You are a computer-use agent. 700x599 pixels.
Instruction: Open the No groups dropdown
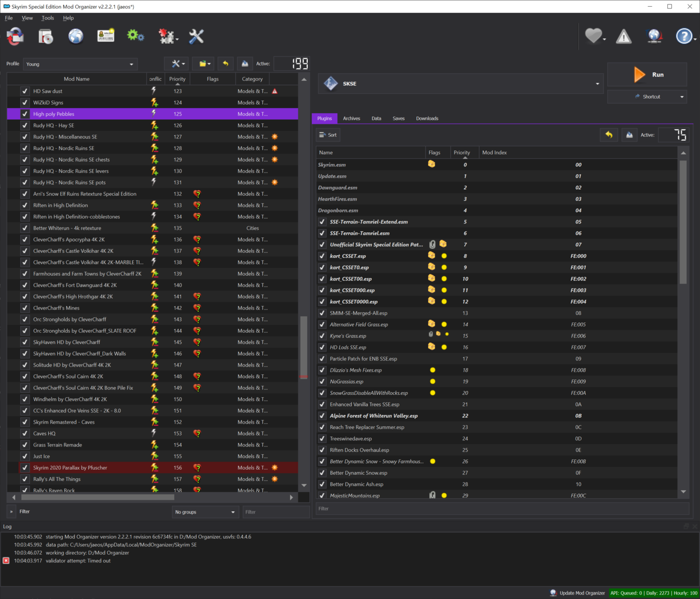click(x=205, y=512)
